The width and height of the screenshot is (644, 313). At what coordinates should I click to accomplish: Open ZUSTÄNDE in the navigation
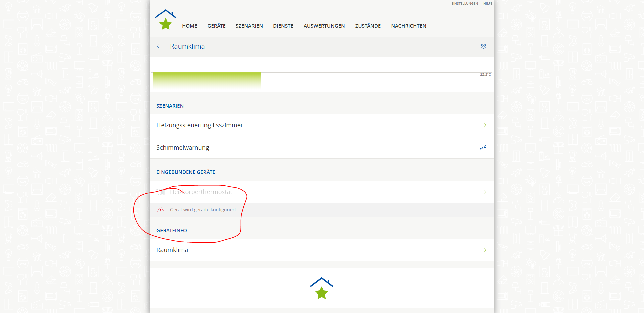368,26
